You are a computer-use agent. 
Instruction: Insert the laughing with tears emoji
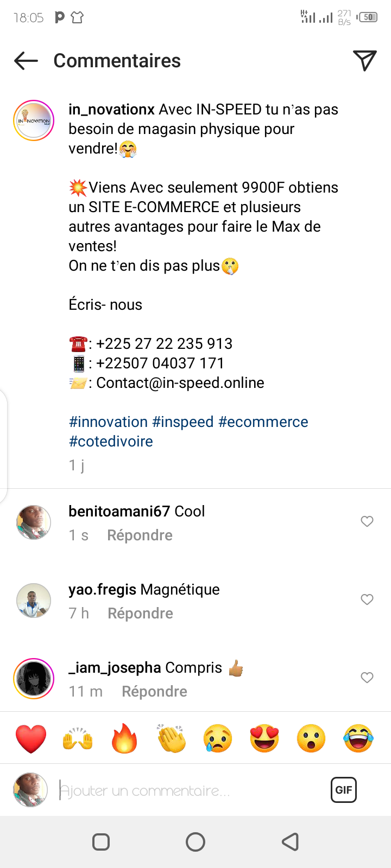(x=358, y=738)
